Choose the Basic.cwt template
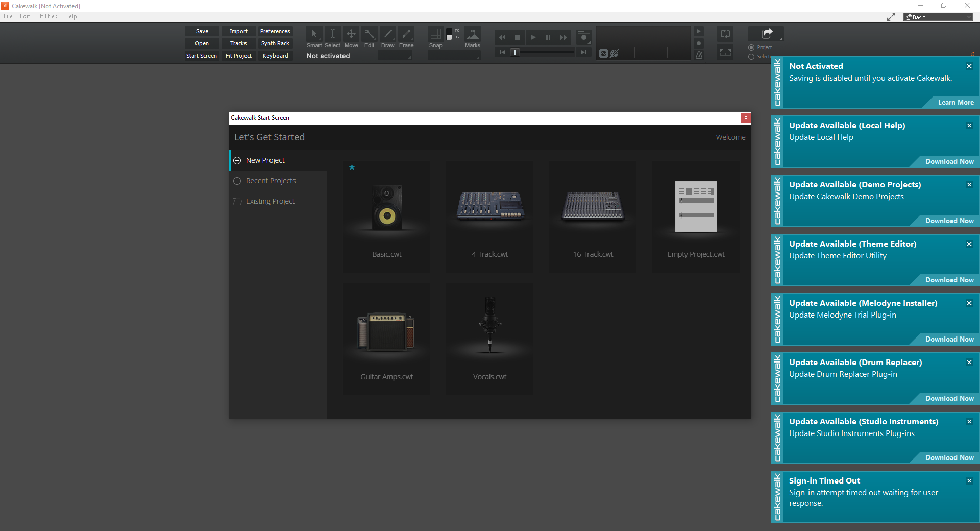The image size is (980, 531). (386, 216)
